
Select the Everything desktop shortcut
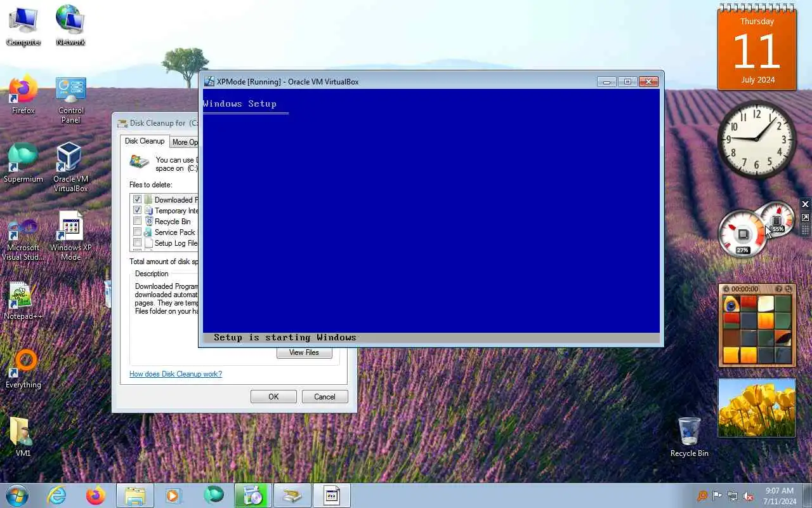pyautogui.click(x=23, y=370)
